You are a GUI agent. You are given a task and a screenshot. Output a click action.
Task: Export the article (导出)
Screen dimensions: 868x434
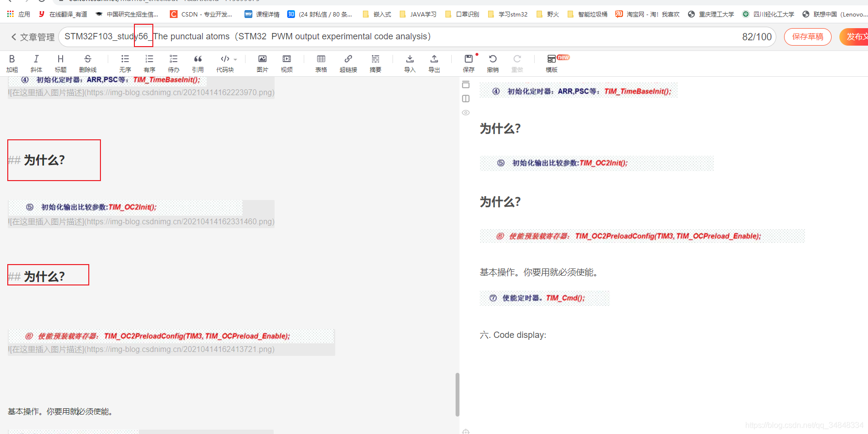pyautogui.click(x=434, y=64)
